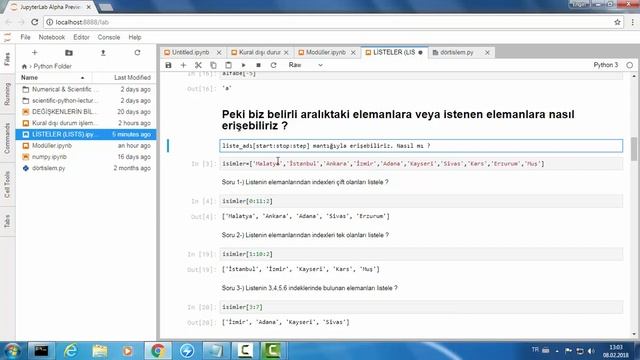Open Internet Explorer from taskbar
This screenshot has width=640, height=360.
71,351
